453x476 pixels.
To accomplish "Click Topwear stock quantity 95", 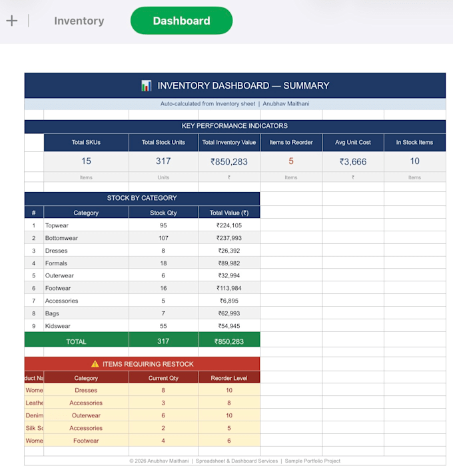I will point(163,225).
